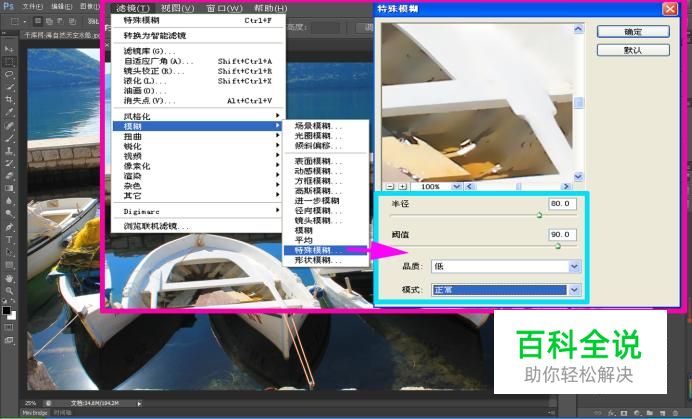This screenshot has height=419, width=692.
Task: Open the 滤镜(T) menu
Action: pos(133,8)
